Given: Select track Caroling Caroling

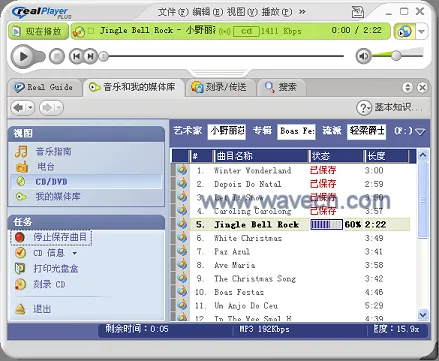Looking at the screenshot, I should click(252, 211).
